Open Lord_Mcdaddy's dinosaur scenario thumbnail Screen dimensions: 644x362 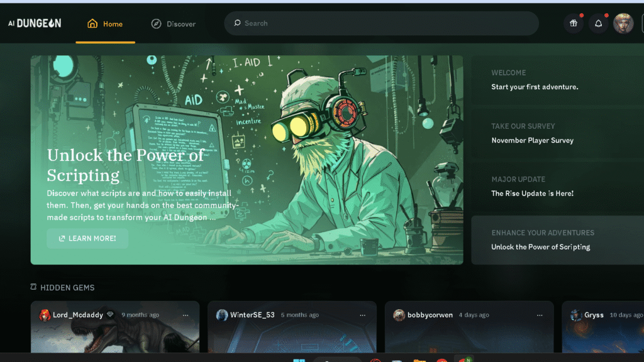click(115, 339)
